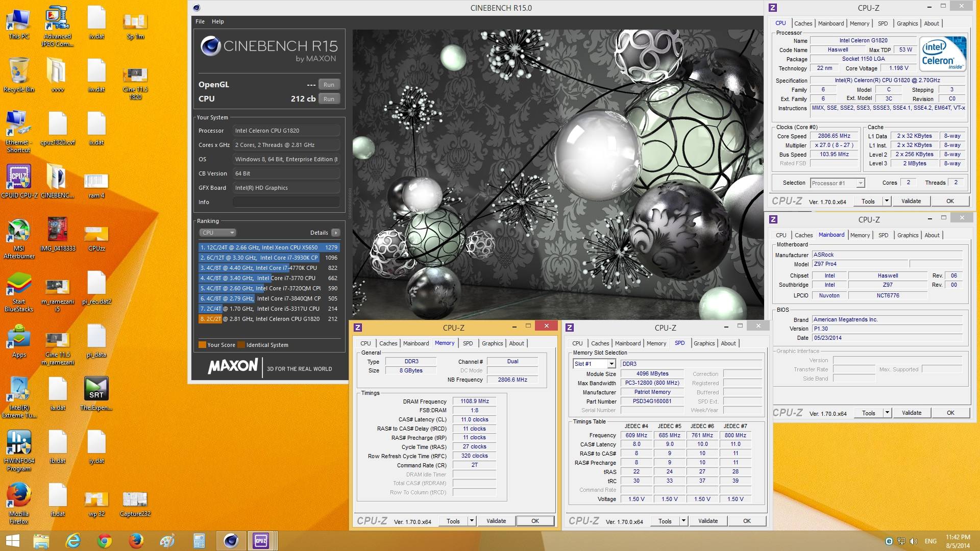Open IMG_0418333 image file icon
Screen dimensions: 980x551
click(x=57, y=235)
